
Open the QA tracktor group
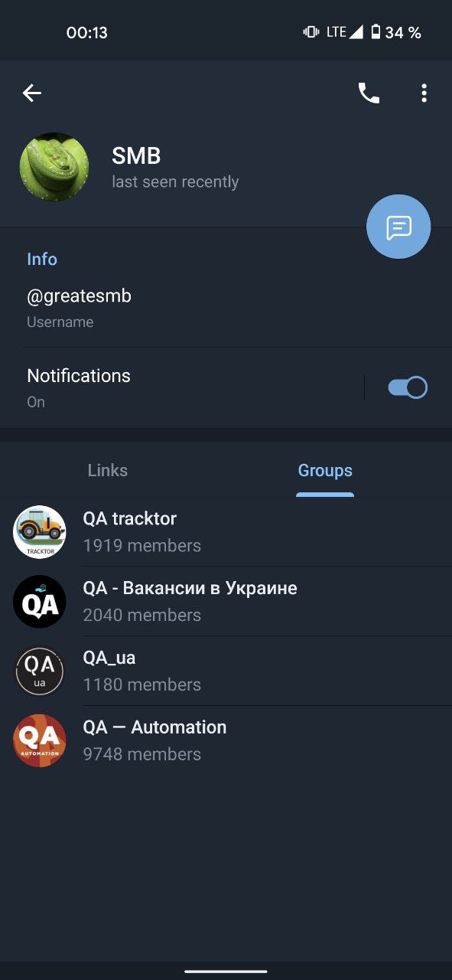[226, 532]
